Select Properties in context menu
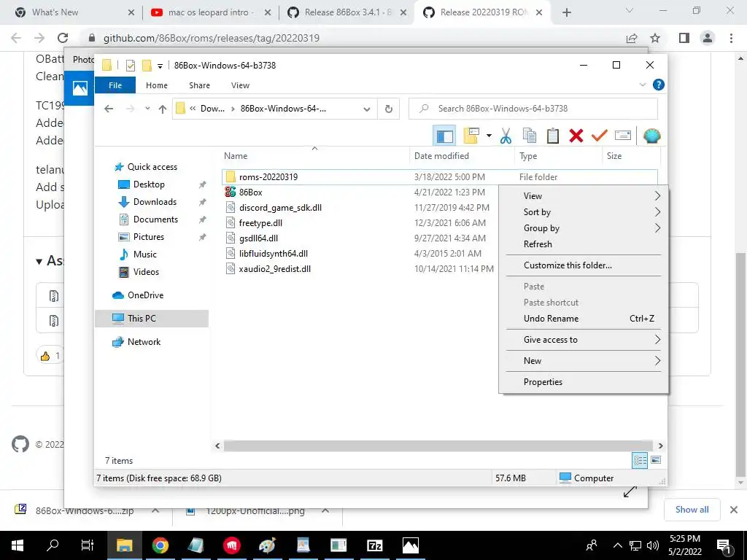Image resolution: width=747 pixels, height=560 pixels. point(584,382)
